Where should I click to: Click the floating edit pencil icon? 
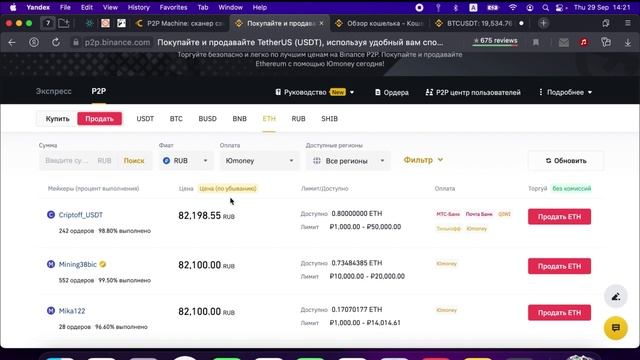616,297
